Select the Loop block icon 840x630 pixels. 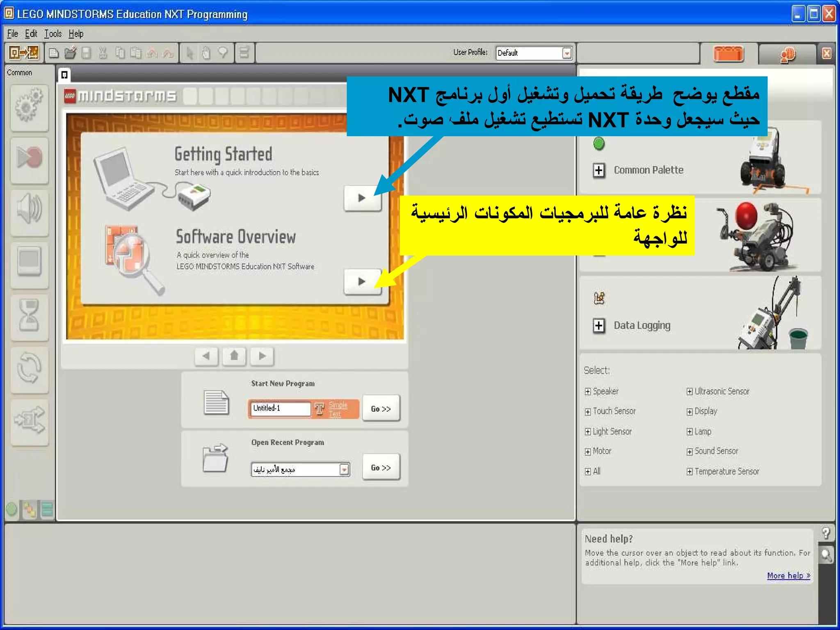tap(29, 369)
